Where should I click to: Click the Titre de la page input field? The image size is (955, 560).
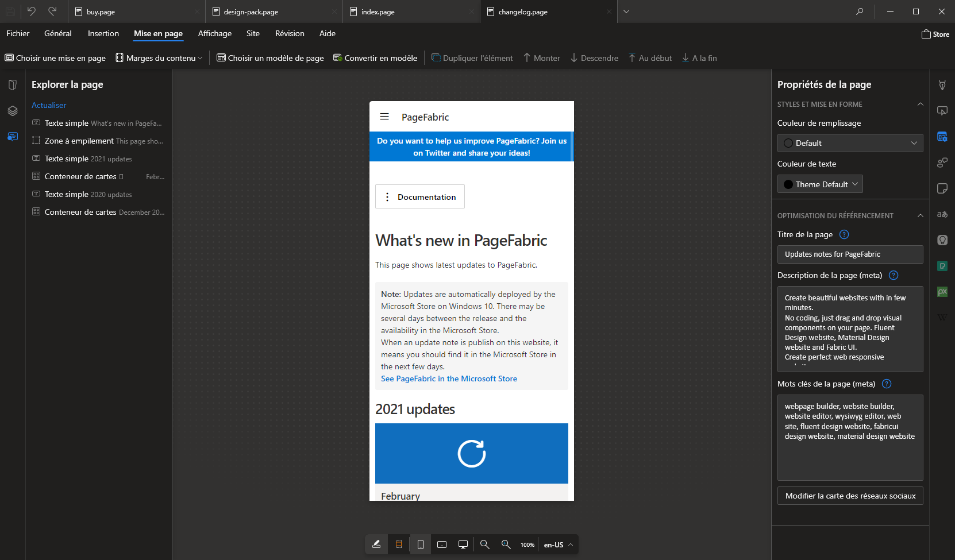pyautogui.click(x=850, y=254)
